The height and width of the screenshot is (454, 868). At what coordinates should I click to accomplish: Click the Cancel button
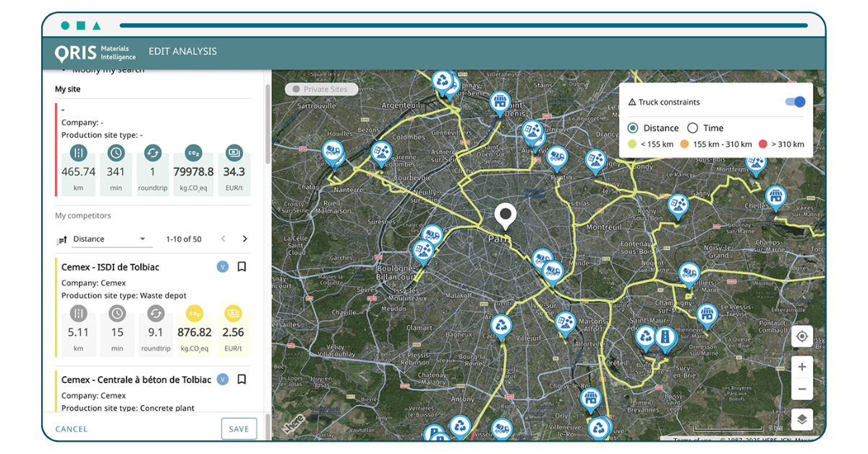(x=72, y=429)
